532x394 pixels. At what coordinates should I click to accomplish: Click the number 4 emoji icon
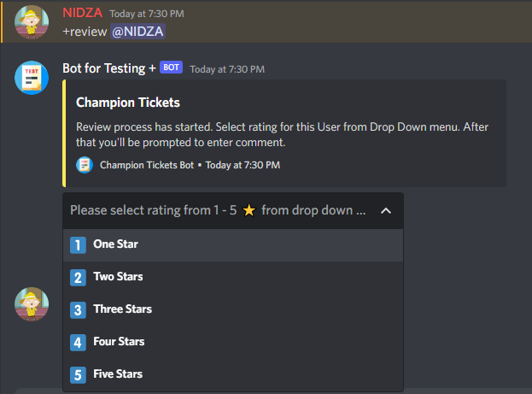tap(79, 343)
